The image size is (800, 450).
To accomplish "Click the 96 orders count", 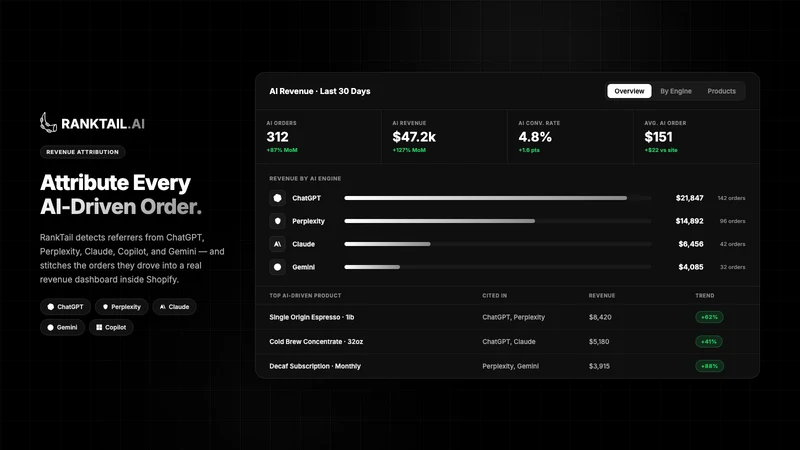I will (x=732, y=221).
